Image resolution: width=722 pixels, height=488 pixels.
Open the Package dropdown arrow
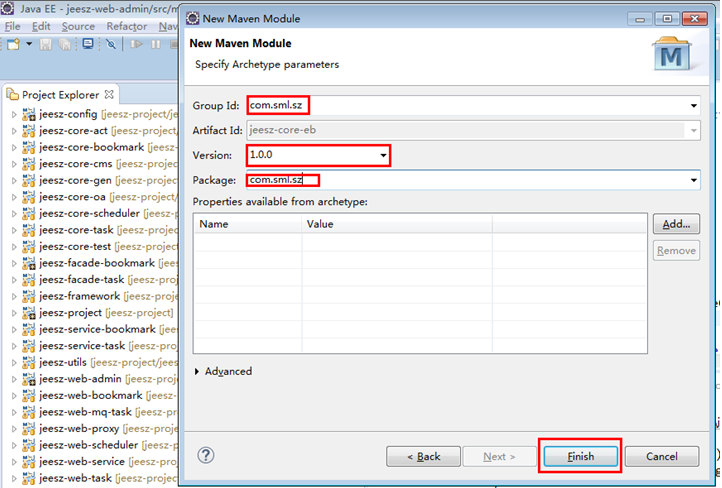click(x=693, y=180)
